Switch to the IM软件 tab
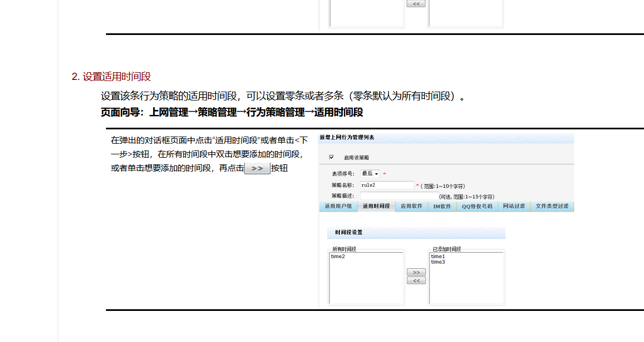Viewport: 644px width, 342px height. click(x=442, y=207)
